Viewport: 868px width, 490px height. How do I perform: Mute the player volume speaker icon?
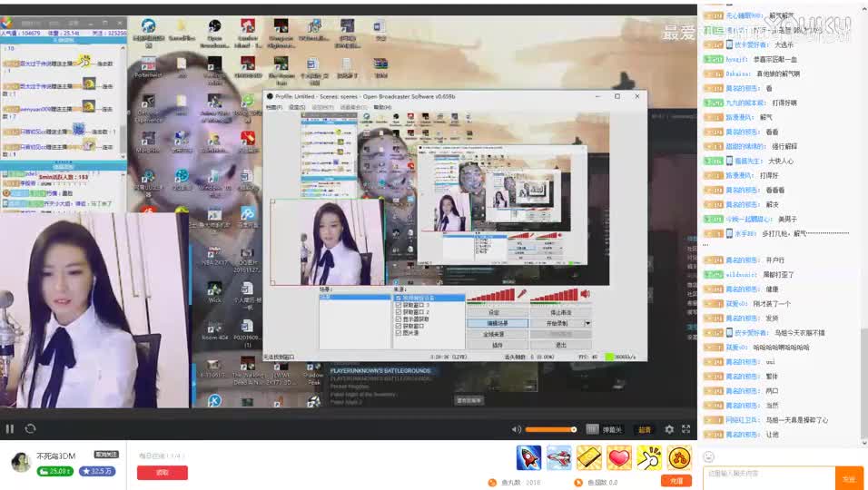516,429
